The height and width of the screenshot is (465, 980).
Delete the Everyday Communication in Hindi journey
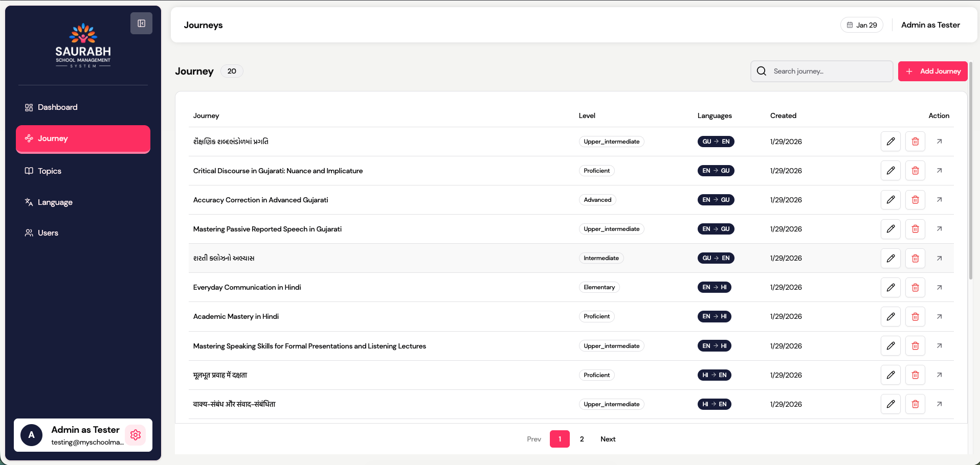click(x=915, y=288)
